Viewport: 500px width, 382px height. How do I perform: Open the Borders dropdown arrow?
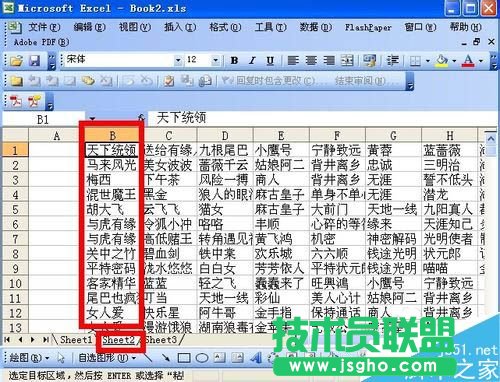point(428,61)
